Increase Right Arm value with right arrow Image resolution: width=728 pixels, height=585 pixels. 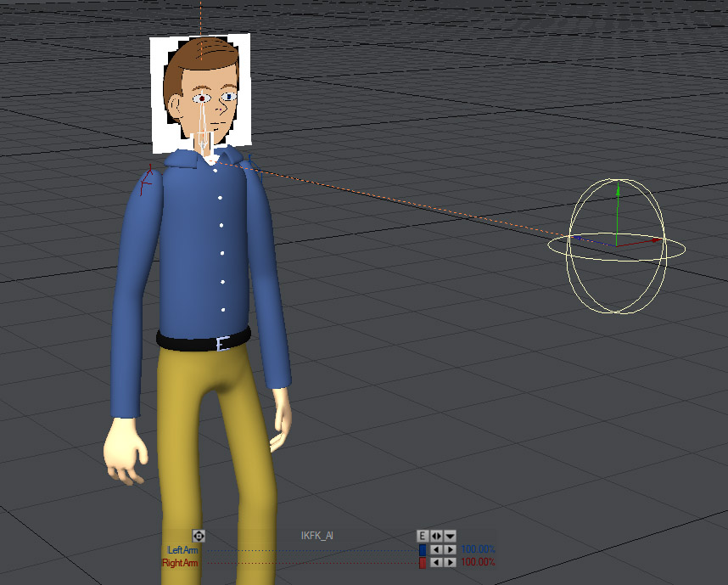point(450,563)
